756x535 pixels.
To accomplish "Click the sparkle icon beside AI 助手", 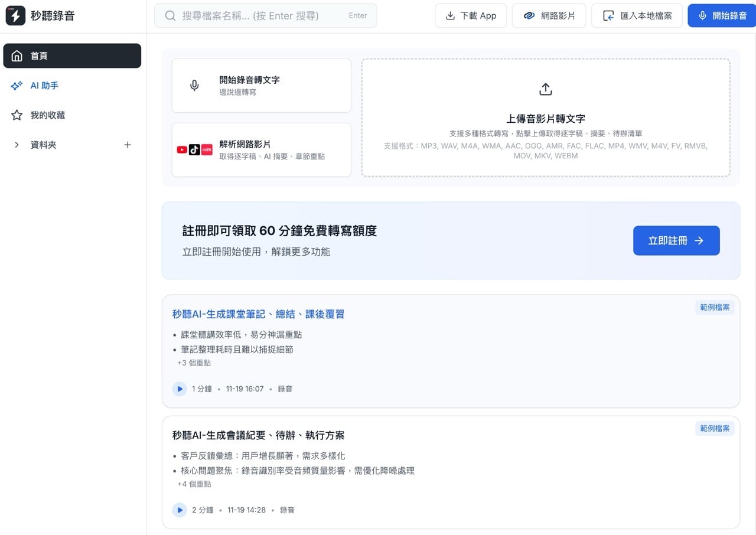I will pos(17,85).
